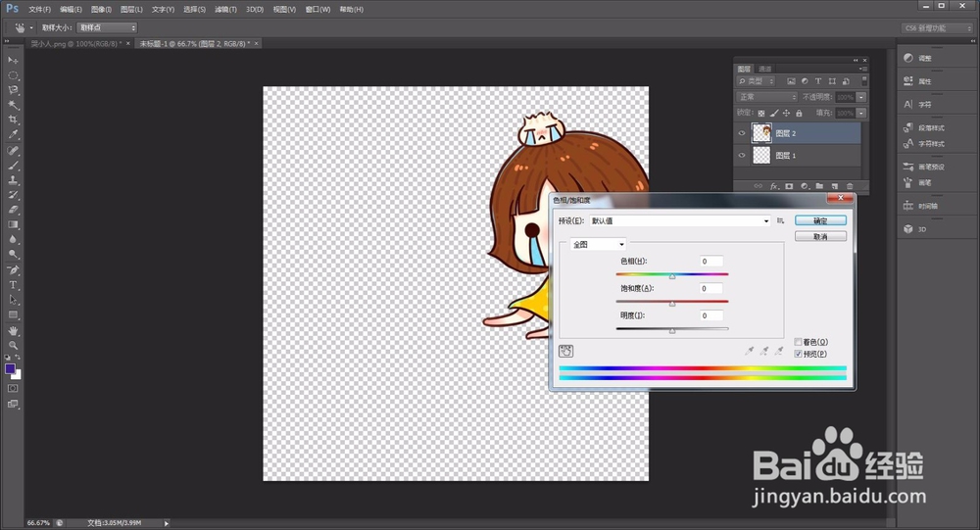
Task: Toggle lock position icon
Action: coord(786,113)
